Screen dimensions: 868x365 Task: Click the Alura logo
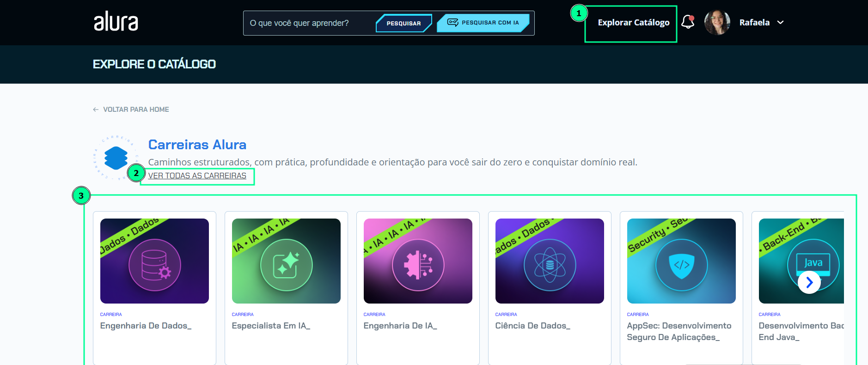(116, 22)
